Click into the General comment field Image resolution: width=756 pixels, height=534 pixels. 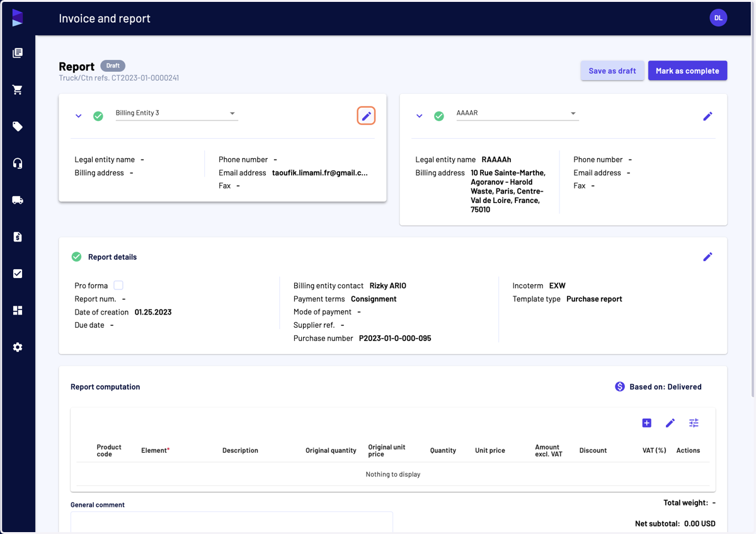click(x=232, y=522)
